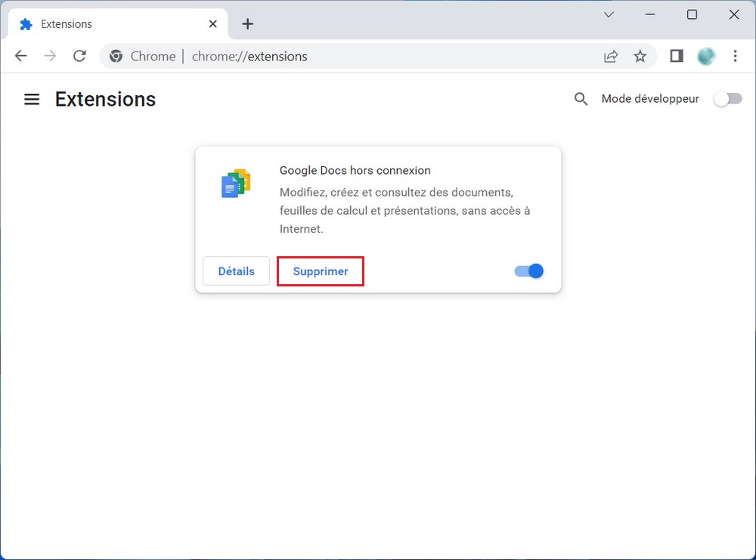Close the Extensions tab
This screenshot has height=560, width=756.
pos(212,24)
